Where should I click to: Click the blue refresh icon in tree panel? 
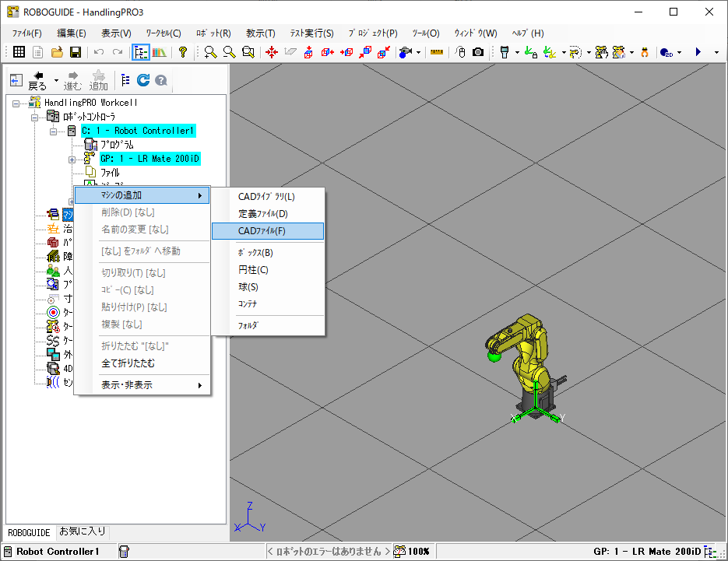(x=143, y=80)
